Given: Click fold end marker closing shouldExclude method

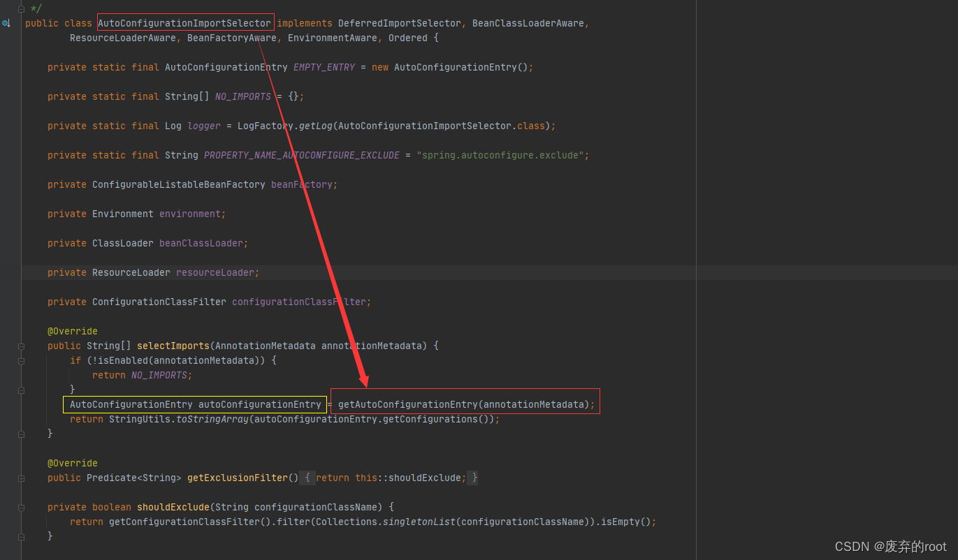Looking at the screenshot, I should (x=21, y=536).
